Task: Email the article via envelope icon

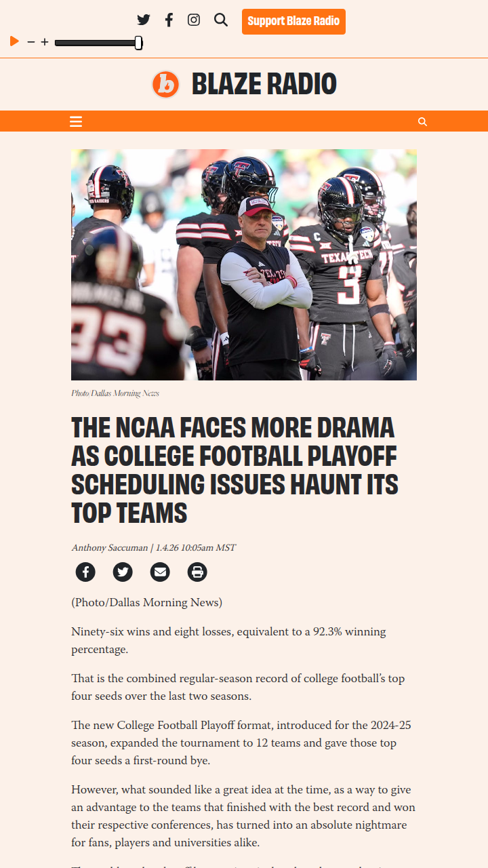Action: pyautogui.click(x=160, y=572)
